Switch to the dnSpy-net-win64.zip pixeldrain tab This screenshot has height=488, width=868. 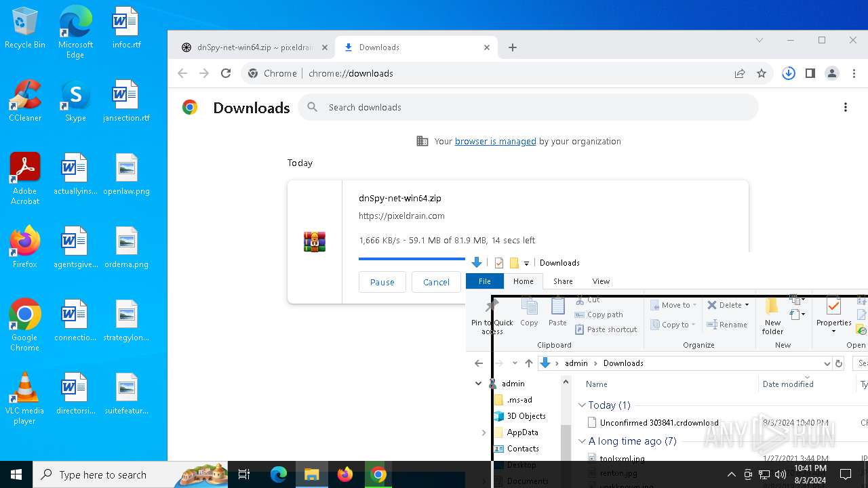[253, 47]
